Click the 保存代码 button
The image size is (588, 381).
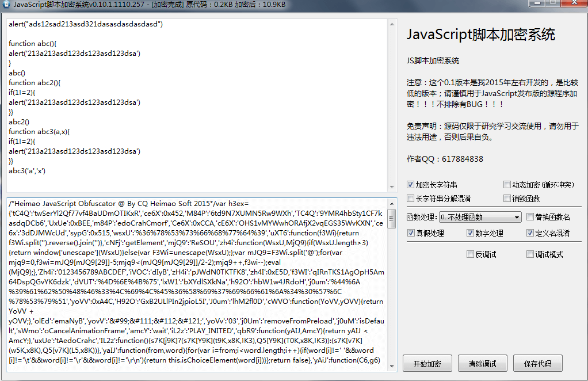(538, 363)
